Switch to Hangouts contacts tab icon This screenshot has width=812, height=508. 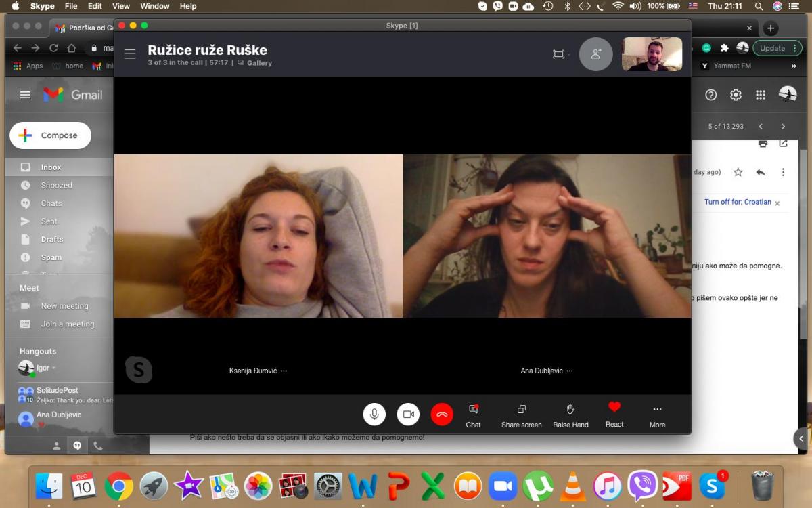57,446
